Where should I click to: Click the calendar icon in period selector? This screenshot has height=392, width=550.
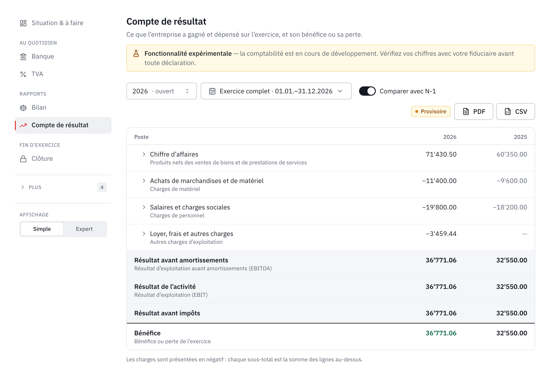(x=212, y=91)
